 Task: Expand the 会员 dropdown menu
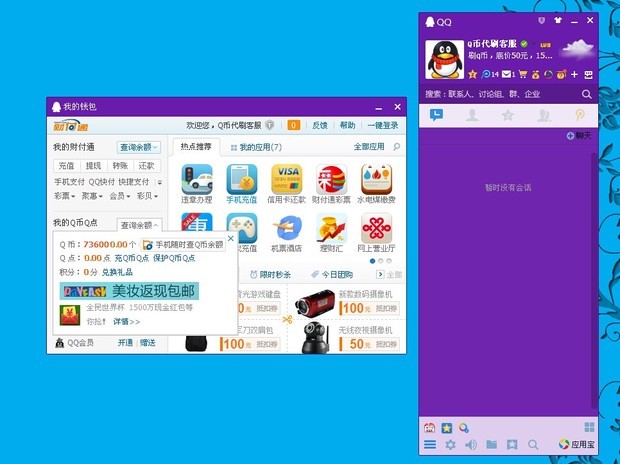[120, 196]
